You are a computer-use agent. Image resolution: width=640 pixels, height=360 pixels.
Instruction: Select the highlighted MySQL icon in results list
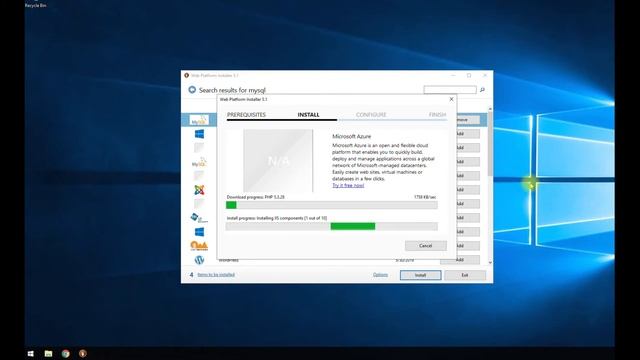pos(199,120)
